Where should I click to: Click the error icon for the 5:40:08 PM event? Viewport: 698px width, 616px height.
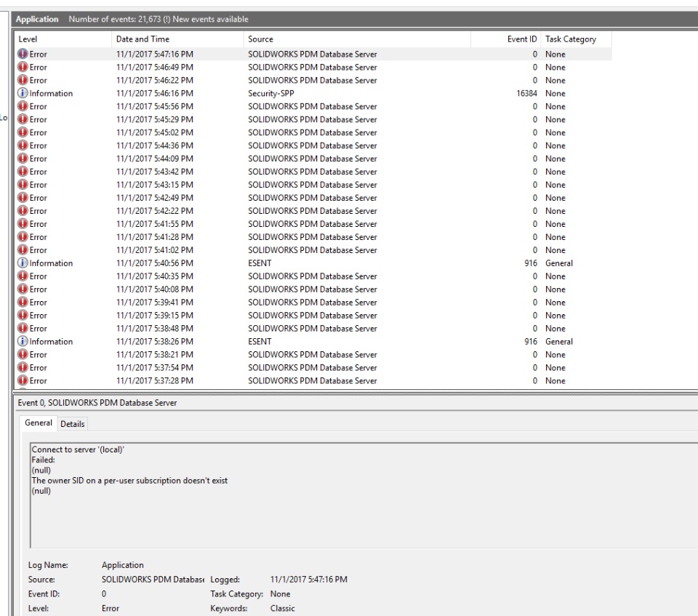(x=23, y=289)
